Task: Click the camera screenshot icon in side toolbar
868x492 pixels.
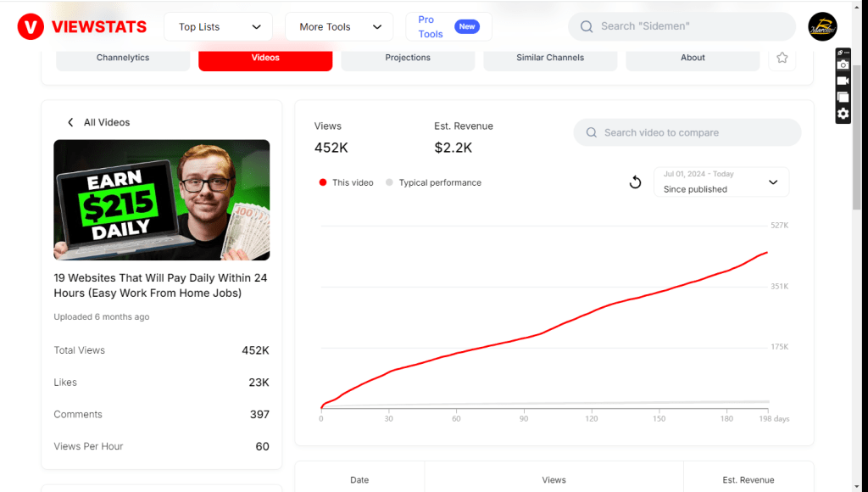Action: click(843, 64)
